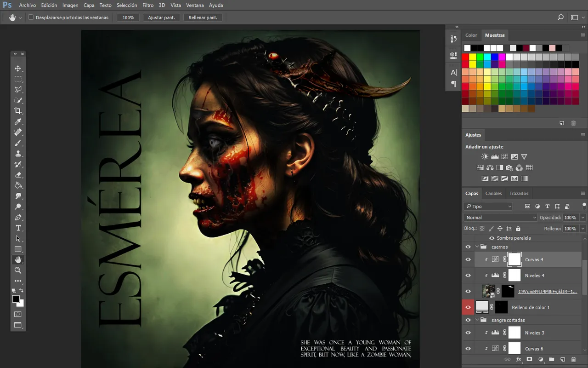This screenshot has height=368, width=588.
Task: Open the Capas panel options menu
Action: (583, 194)
